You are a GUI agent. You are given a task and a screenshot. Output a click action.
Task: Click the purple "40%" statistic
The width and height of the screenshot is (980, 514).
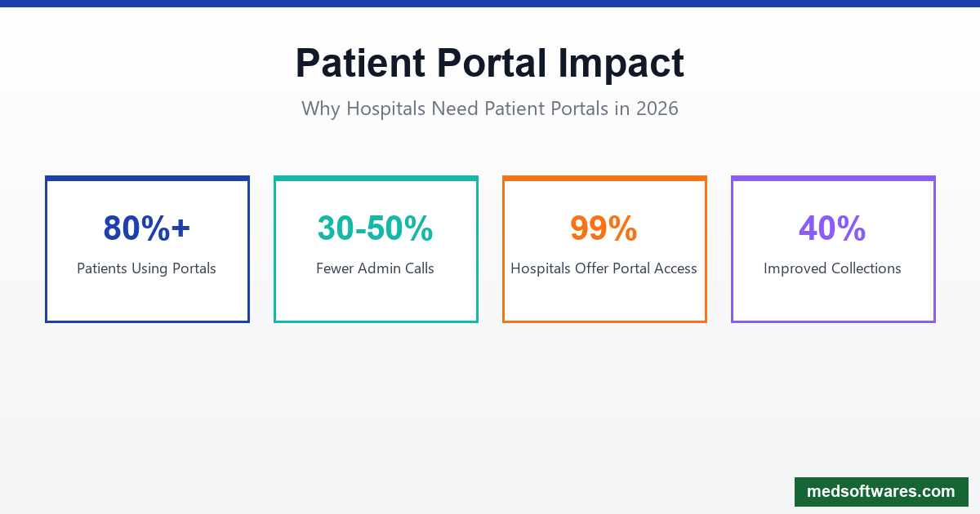833,228
